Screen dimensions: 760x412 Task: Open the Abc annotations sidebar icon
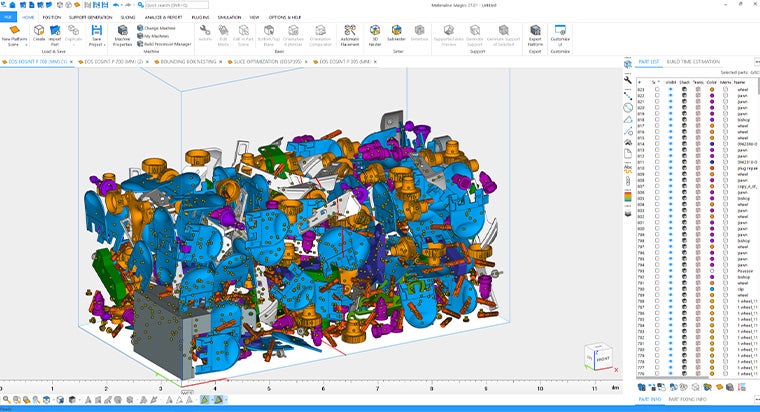[x=628, y=169]
